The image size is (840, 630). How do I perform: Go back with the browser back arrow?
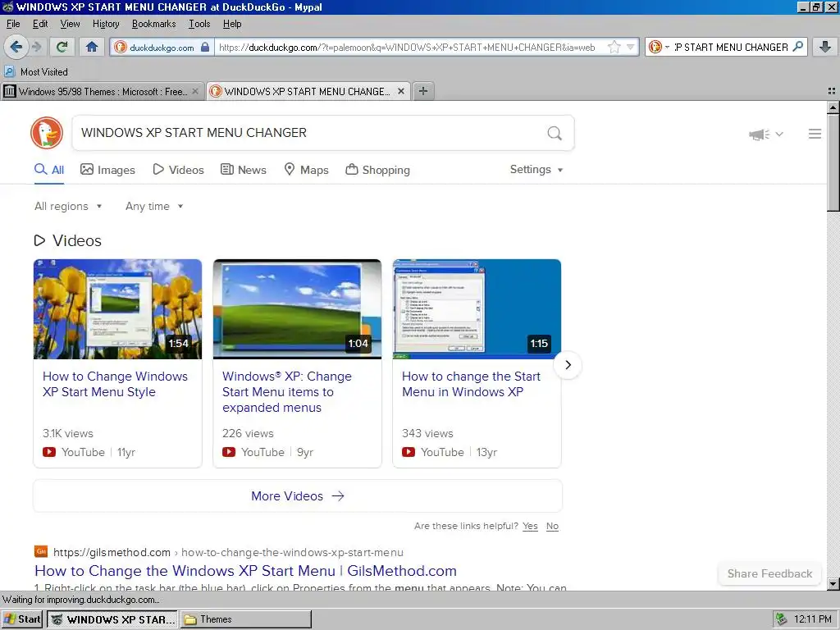pyautogui.click(x=16, y=47)
